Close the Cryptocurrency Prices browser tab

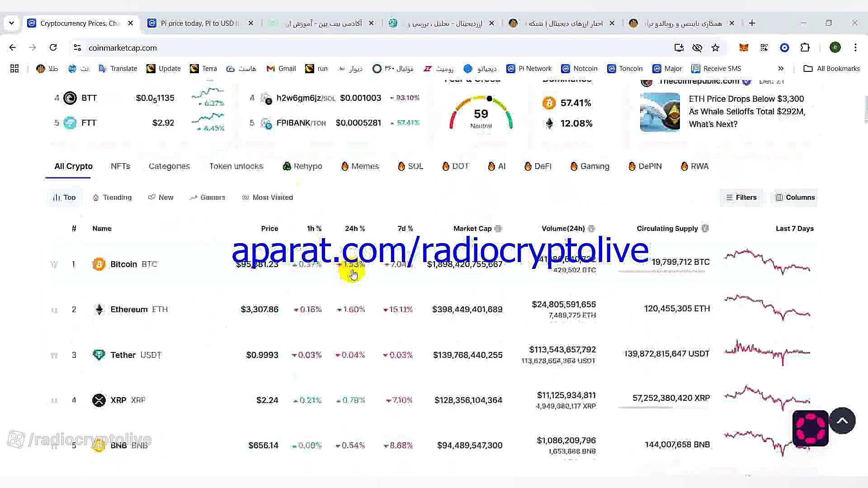131,23
